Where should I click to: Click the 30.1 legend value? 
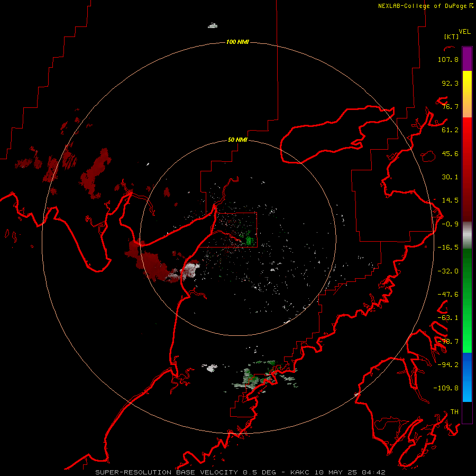coord(450,177)
